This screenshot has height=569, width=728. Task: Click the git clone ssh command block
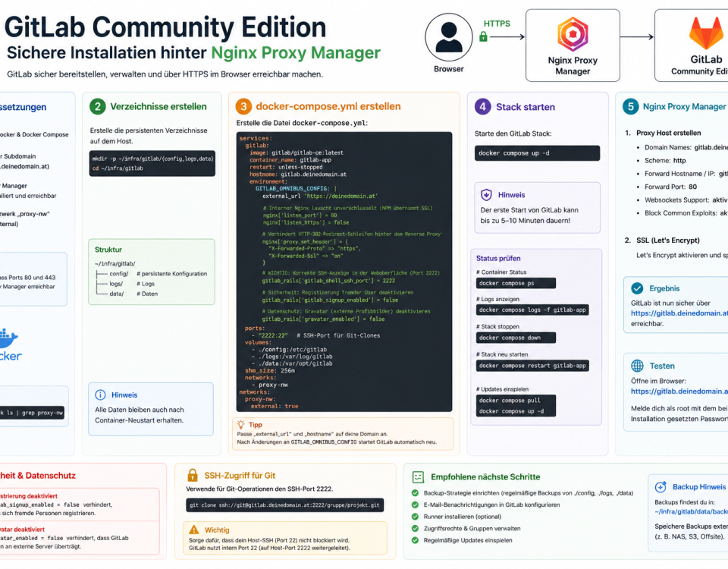pos(284,505)
